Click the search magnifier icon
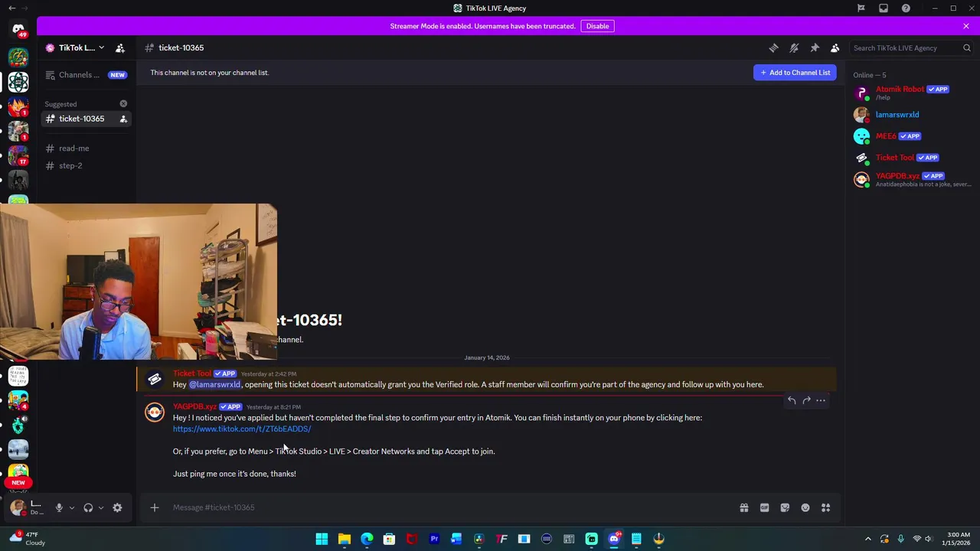This screenshot has width=980, height=551. click(x=966, y=47)
